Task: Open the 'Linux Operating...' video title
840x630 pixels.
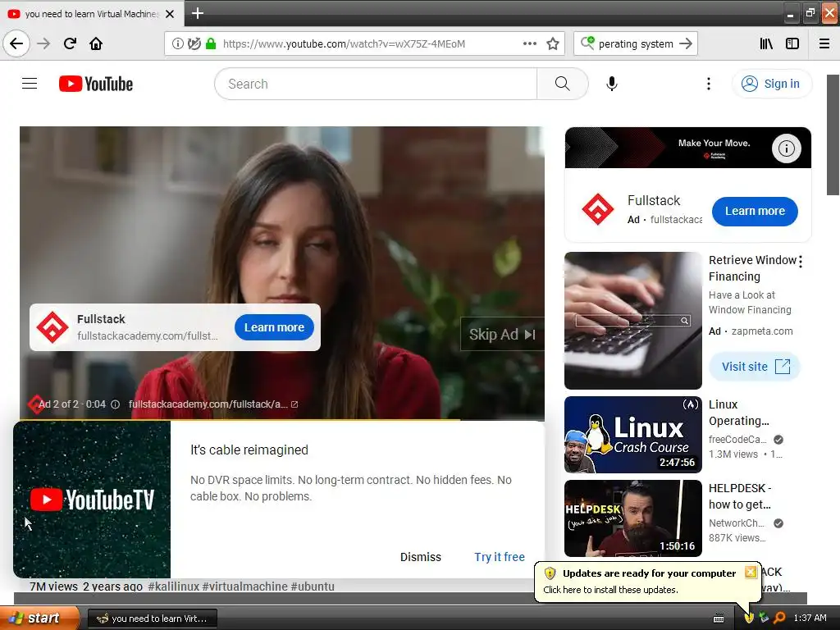Action: (x=738, y=413)
